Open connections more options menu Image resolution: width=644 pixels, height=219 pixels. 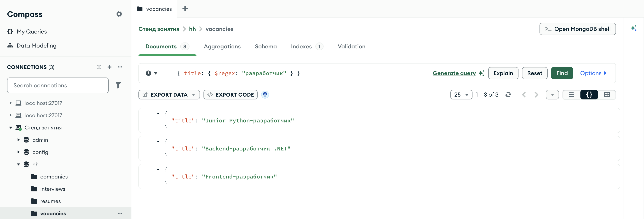point(120,67)
